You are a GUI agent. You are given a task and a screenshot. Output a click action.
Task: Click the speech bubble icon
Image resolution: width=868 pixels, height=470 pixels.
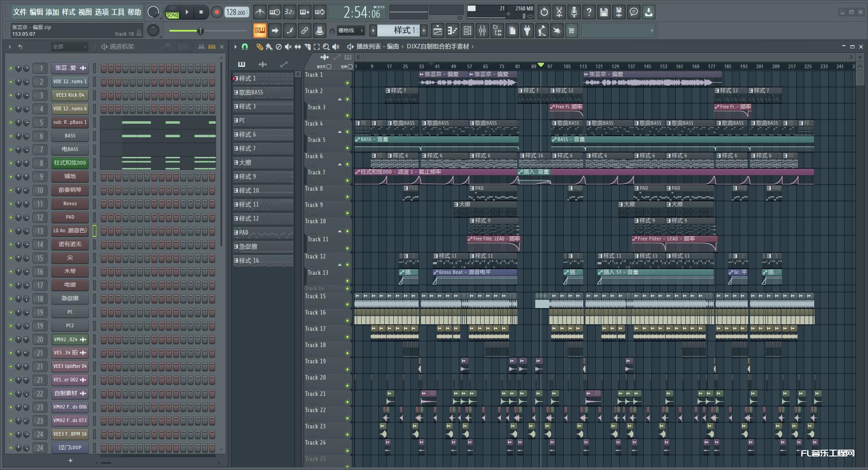tap(634, 12)
